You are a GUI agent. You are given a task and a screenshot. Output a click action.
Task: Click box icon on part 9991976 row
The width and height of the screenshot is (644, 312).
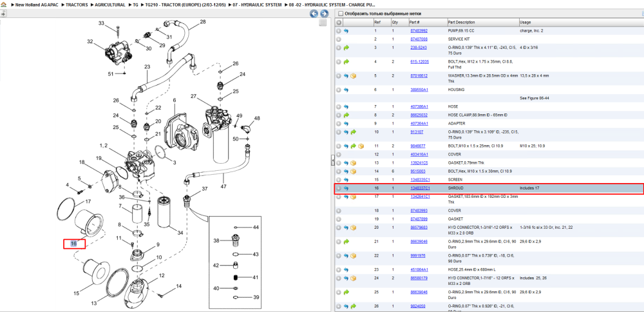353,255
